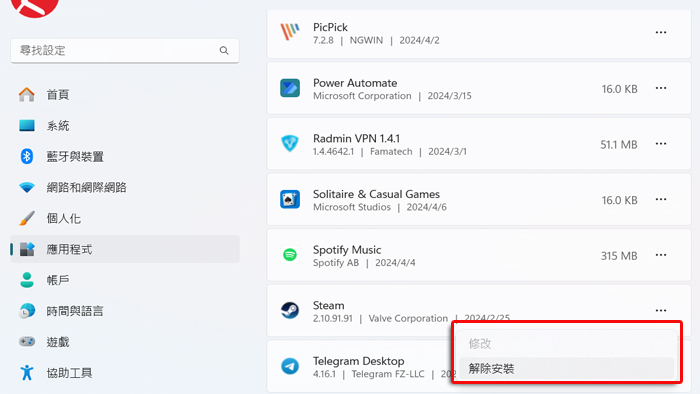Viewport: 700px width, 394px height.
Task: Click Valve Corporation publisher text
Action: pos(408,319)
